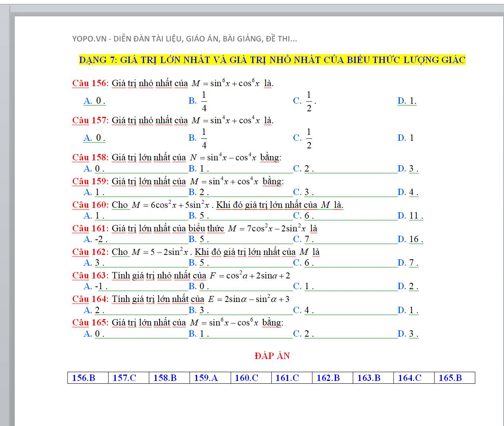Select option A of Câu 159
504x426 pixels.
tap(93, 192)
